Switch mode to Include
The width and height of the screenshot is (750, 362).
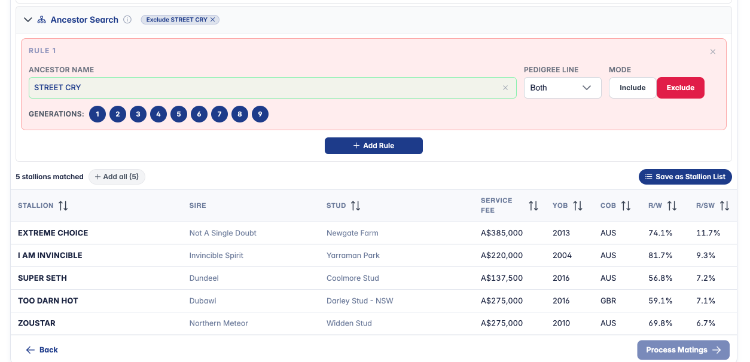click(632, 88)
